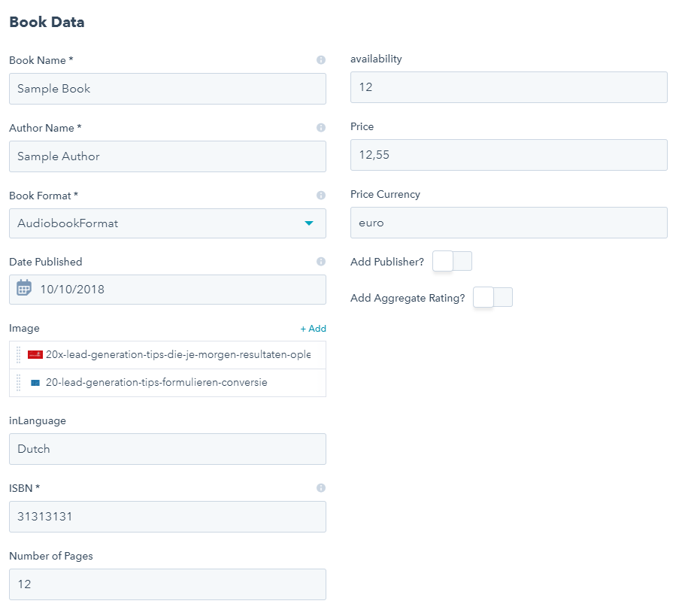Image resolution: width=685 pixels, height=616 pixels.
Task: Toggle Add Publisher switch
Action: [x=452, y=261]
